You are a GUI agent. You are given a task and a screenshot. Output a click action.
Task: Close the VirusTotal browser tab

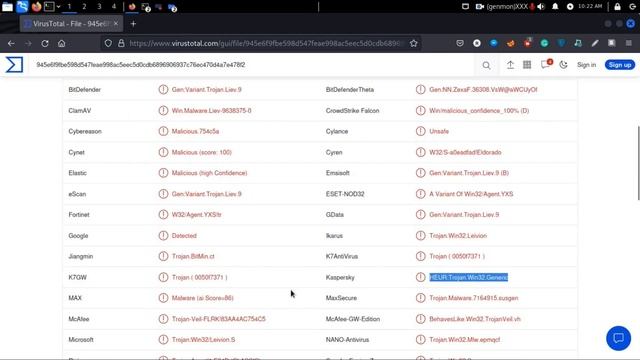coord(116,24)
